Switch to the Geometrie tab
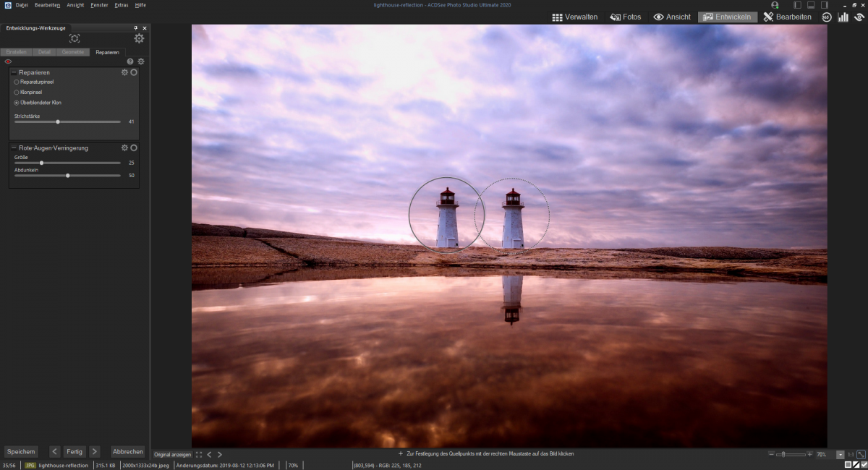 (72, 52)
